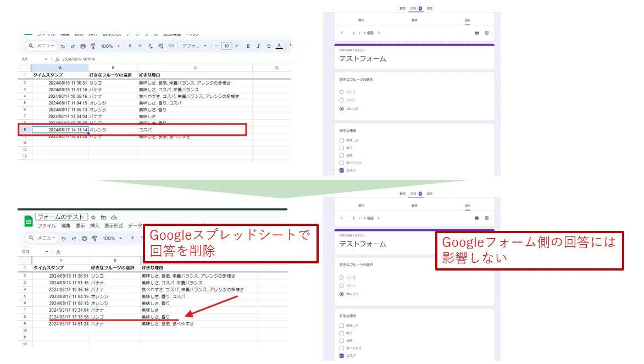644x364 pixels.
Task: Check 香り checkbox in the upper form
Action: pos(341,148)
